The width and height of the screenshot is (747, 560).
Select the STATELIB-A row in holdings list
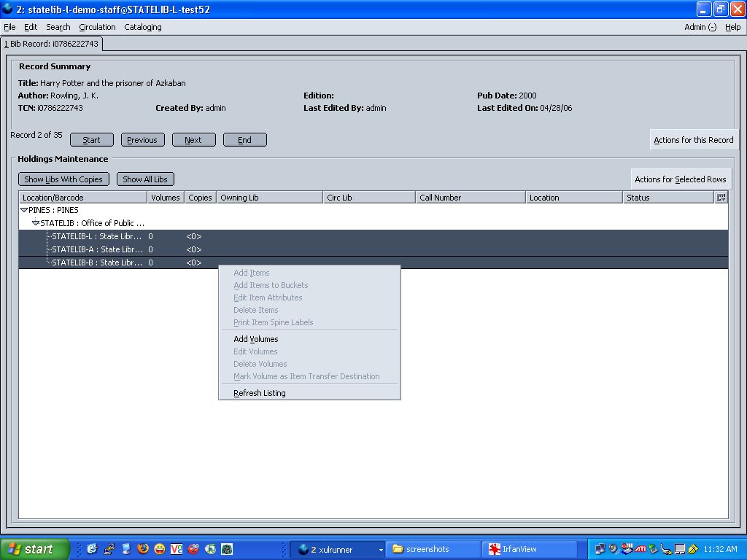click(x=373, y=249)
